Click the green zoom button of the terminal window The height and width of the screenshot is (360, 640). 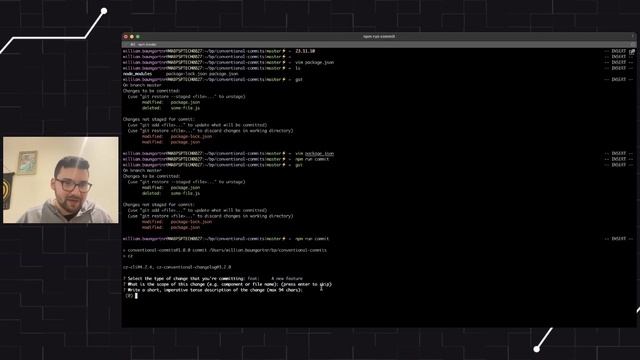(x=138, y=37)
